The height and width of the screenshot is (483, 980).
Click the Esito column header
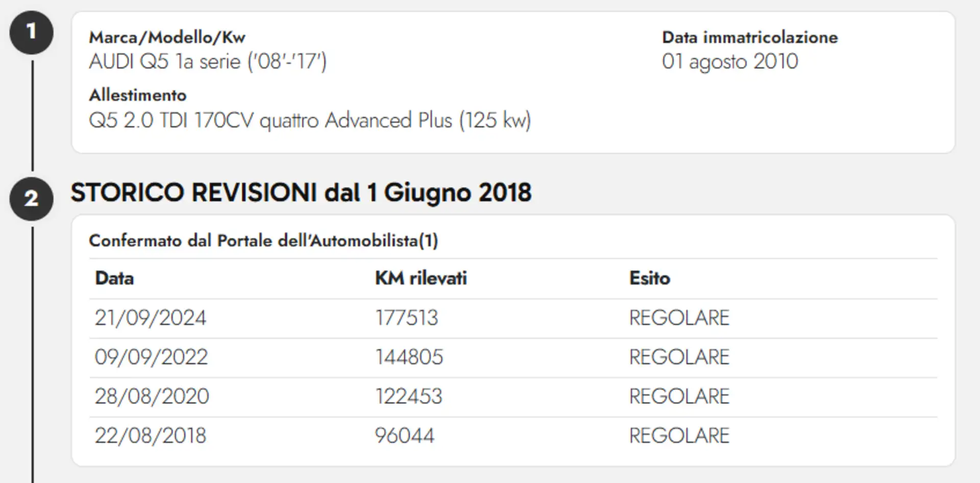click(649, 278)
